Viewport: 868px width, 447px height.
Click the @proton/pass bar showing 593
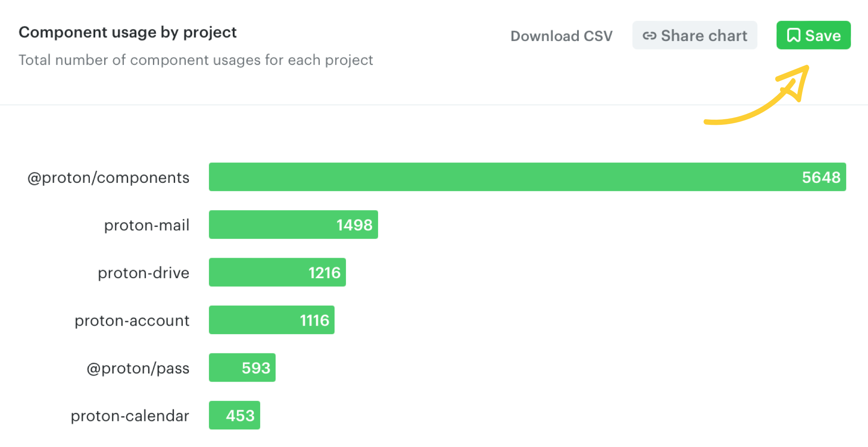pos(242,368)
